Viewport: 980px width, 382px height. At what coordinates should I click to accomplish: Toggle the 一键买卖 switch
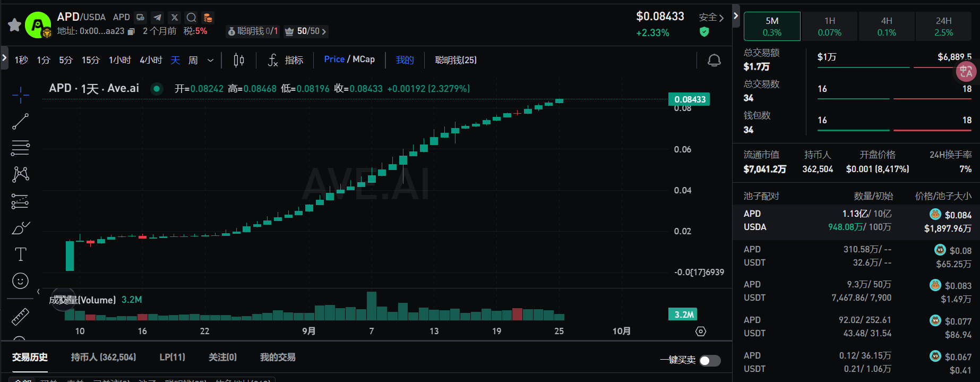click(x=710, y=361)
